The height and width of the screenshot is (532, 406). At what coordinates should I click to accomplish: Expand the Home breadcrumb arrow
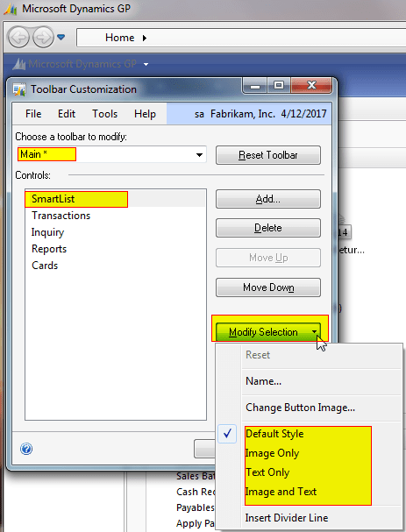pyautogui.click(x=145, y=38)
